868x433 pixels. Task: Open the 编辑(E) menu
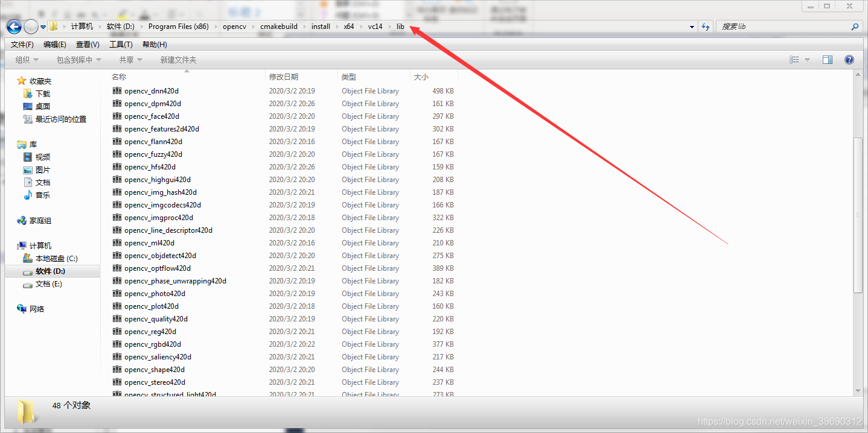[55, 45]
